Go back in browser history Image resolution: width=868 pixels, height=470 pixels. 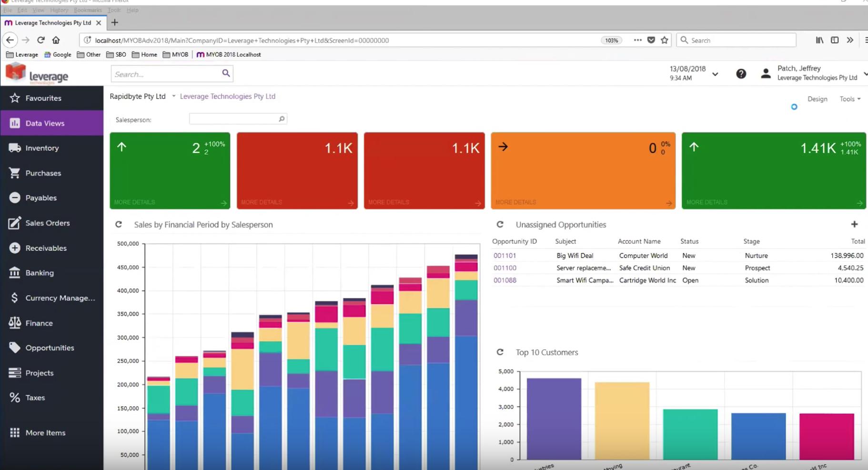[x=10, y=40]
